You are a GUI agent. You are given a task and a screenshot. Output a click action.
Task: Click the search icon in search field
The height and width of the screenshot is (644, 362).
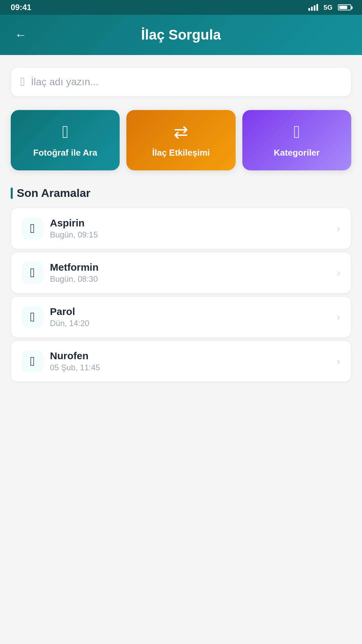click(x=22, y=82)
